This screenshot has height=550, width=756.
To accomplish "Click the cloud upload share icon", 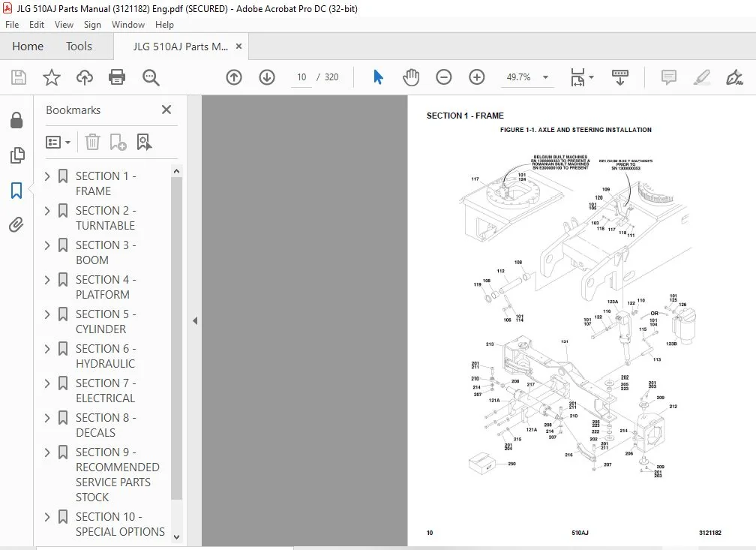I will point(84,77).
